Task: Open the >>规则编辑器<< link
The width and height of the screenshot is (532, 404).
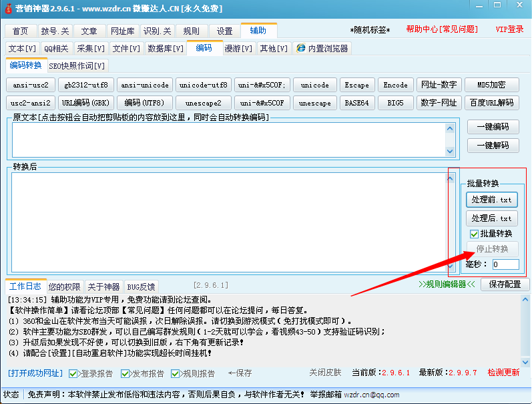Action: click(x=447, y=284)
